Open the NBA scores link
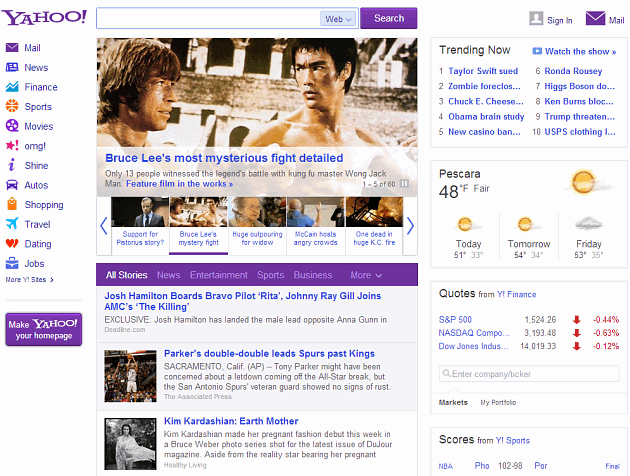 click(x=446, y=466)
